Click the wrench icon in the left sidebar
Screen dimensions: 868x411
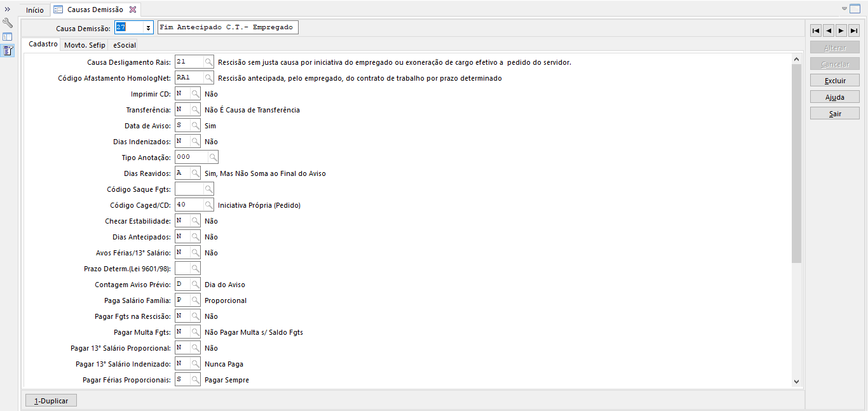coord(8,23)
